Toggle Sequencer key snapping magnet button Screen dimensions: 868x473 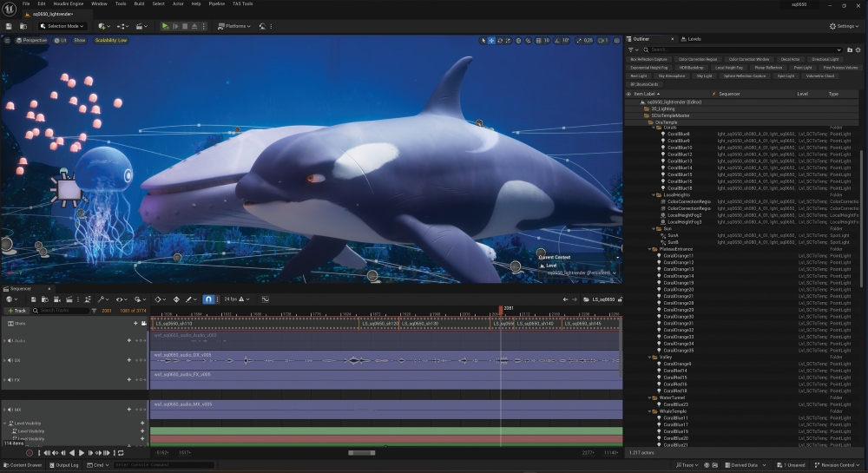pyautogui.click(x=208, y=299)
